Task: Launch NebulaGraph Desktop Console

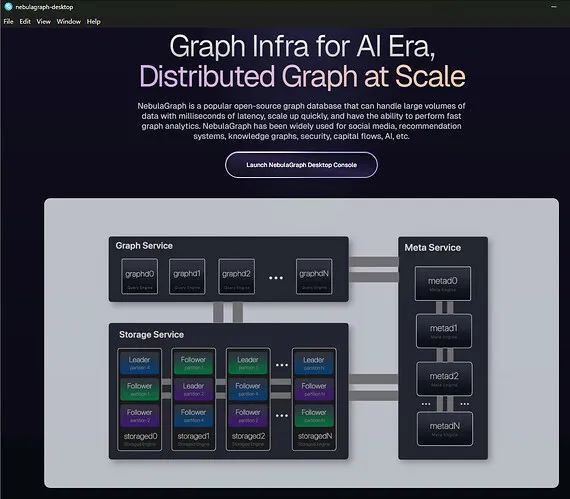Action: click(x=301, y=165)
